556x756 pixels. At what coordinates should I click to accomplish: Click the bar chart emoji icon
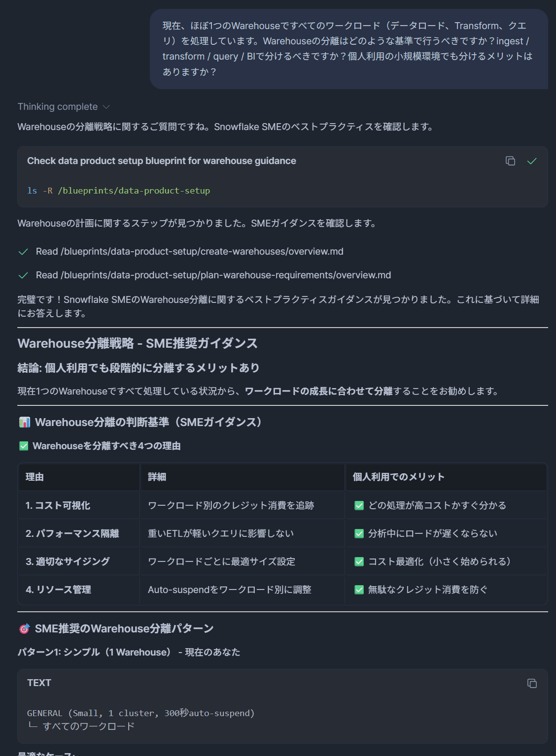(25, 422)
